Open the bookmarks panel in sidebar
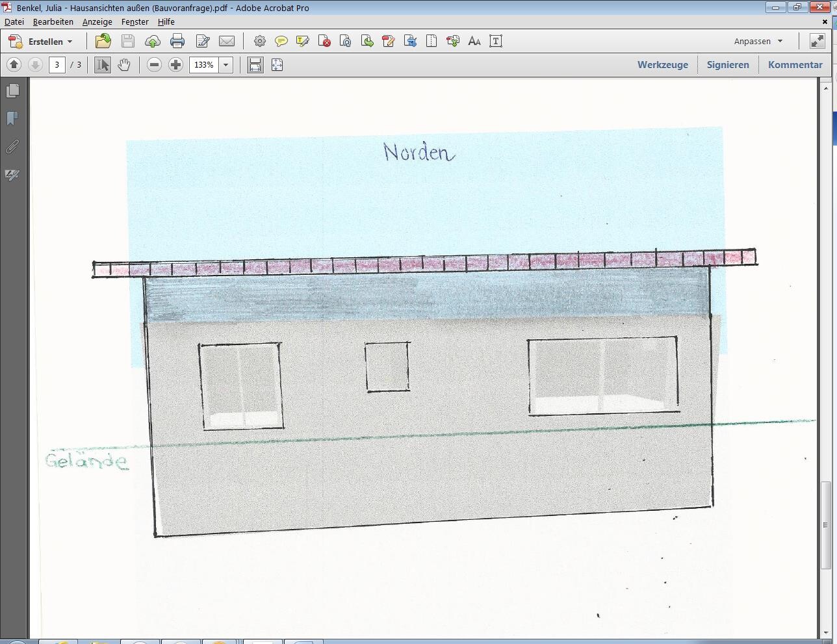The width and height of the screenshot is (837, 644). 12,118
